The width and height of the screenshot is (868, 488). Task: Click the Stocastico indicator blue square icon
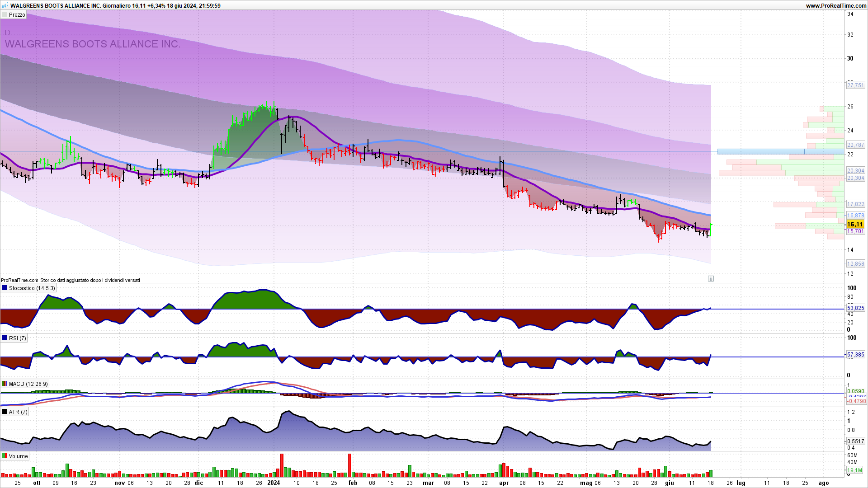click(5, 288)
